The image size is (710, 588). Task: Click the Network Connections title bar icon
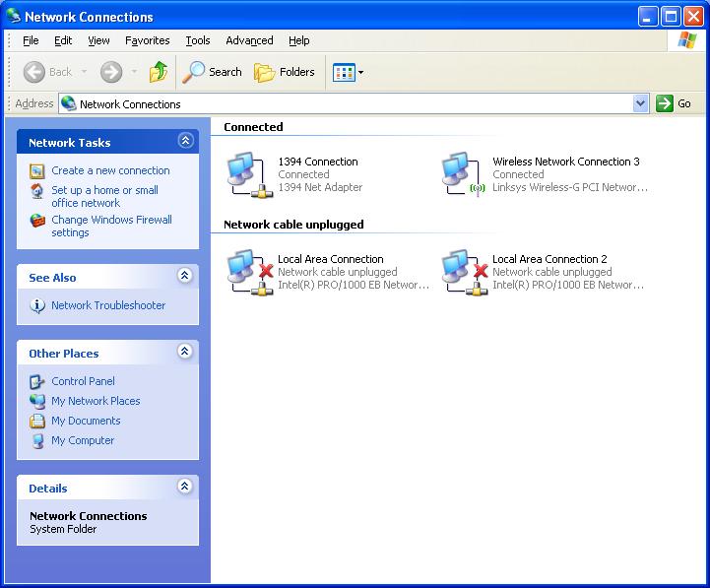click(x=14, y=16)
